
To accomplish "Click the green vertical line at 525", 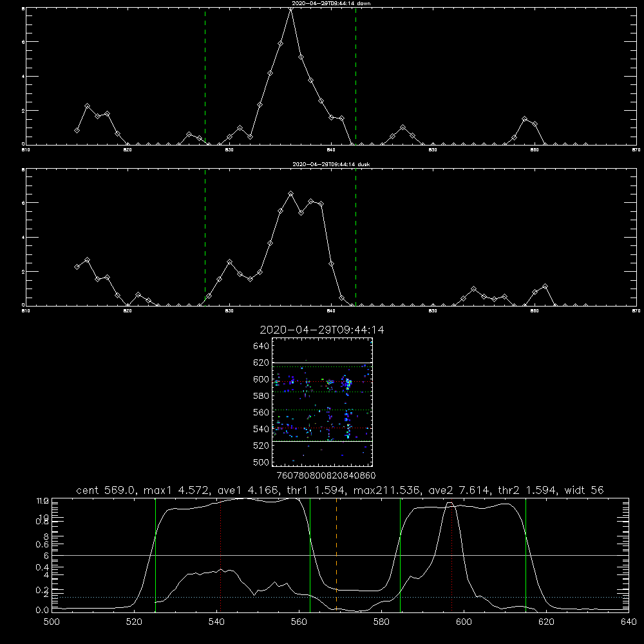I will (155, 554).
